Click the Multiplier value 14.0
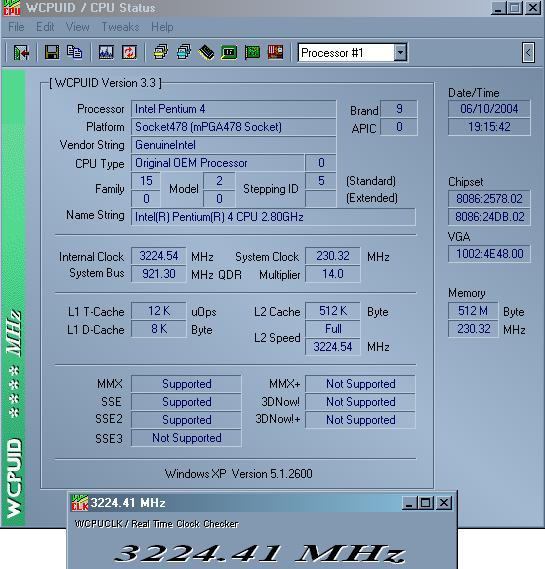Image resolution: width=545 pixels, height=569 pixels. [333, 274]
